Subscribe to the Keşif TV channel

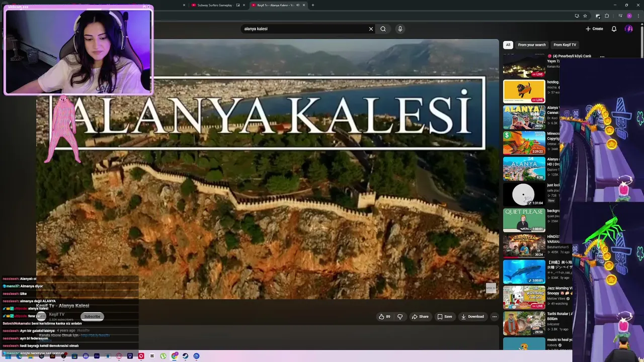92,316
